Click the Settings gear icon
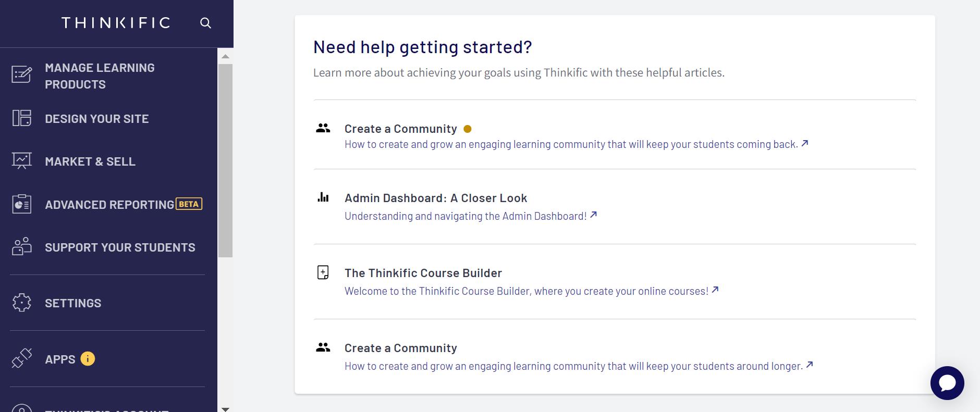Viewport: 980px width, 412px height. 22,303
